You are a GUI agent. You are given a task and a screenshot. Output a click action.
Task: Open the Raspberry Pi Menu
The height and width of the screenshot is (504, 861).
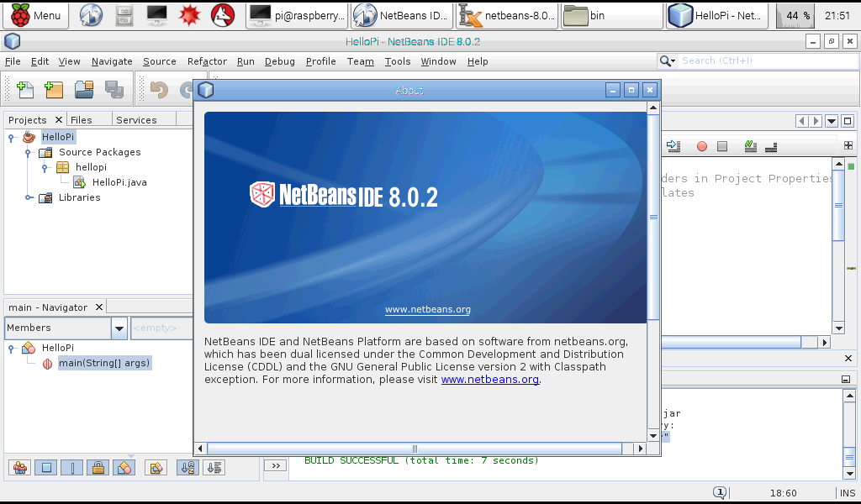[35, 15]
